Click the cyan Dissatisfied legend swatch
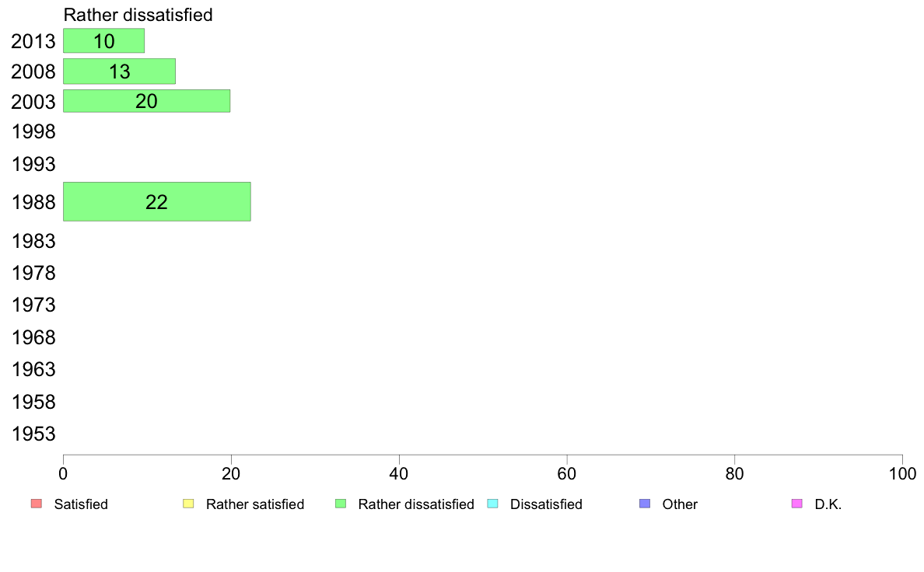924x572 pixels. pyautogui.click(x=492, y=504)
